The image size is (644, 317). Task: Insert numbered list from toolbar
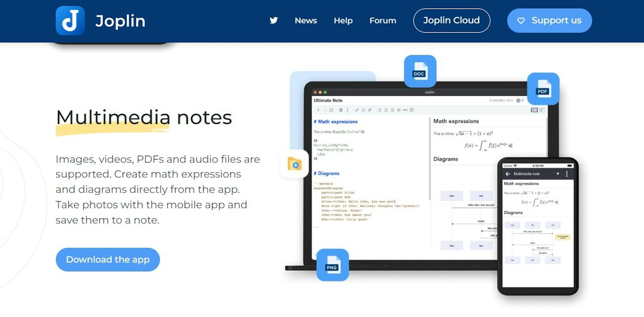click(386, 110)
